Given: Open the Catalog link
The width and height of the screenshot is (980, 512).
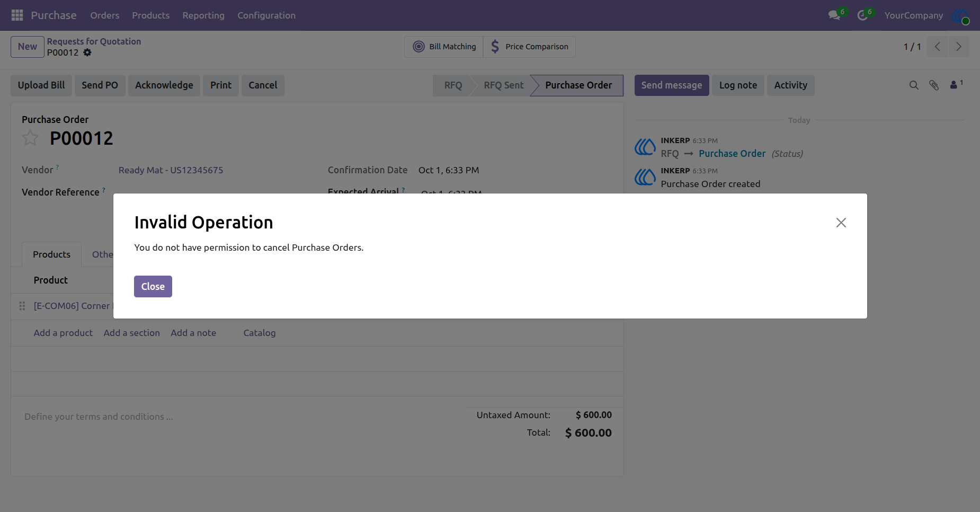Looking at the screenshot, I should (x=260, y=333).
